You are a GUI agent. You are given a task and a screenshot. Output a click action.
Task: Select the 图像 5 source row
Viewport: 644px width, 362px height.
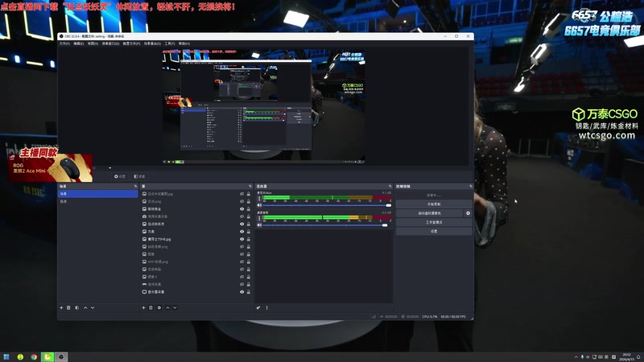click(x=196, y=277)
